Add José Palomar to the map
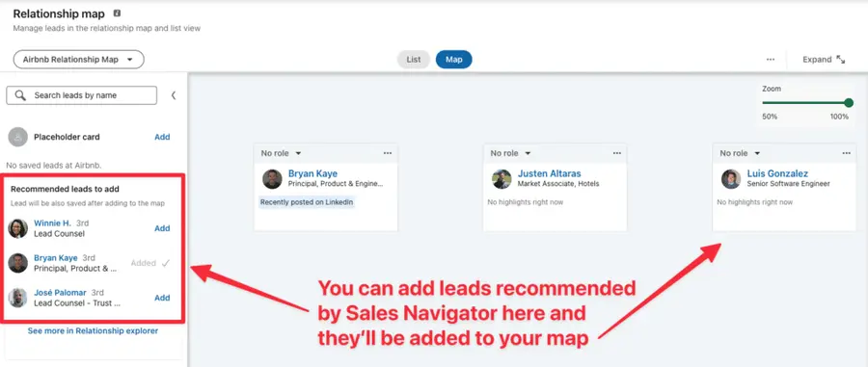 162,298
